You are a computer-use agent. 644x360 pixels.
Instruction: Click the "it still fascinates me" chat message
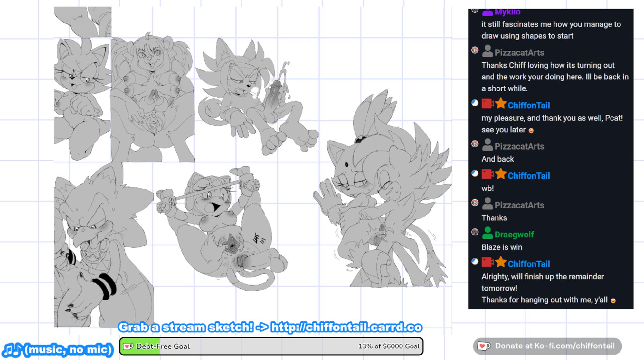[551, 30]
